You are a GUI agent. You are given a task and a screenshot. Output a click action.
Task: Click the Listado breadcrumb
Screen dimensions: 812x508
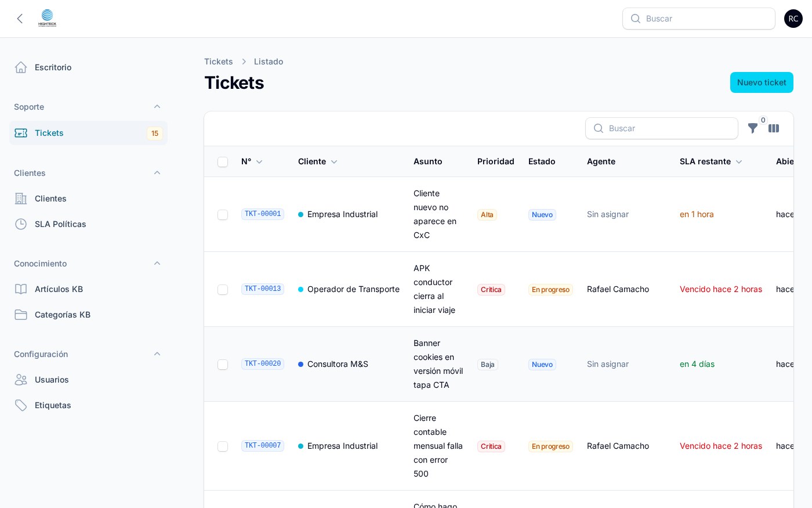[x=269, y=62]
